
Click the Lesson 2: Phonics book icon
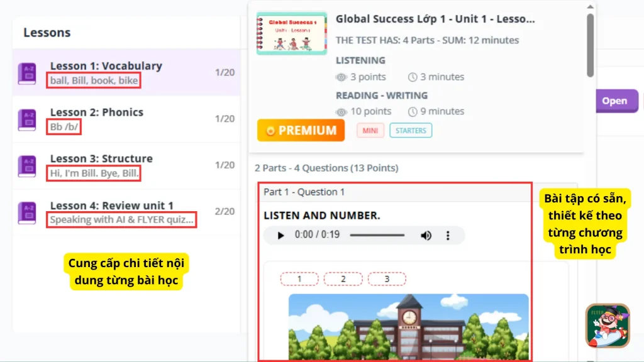26,119
